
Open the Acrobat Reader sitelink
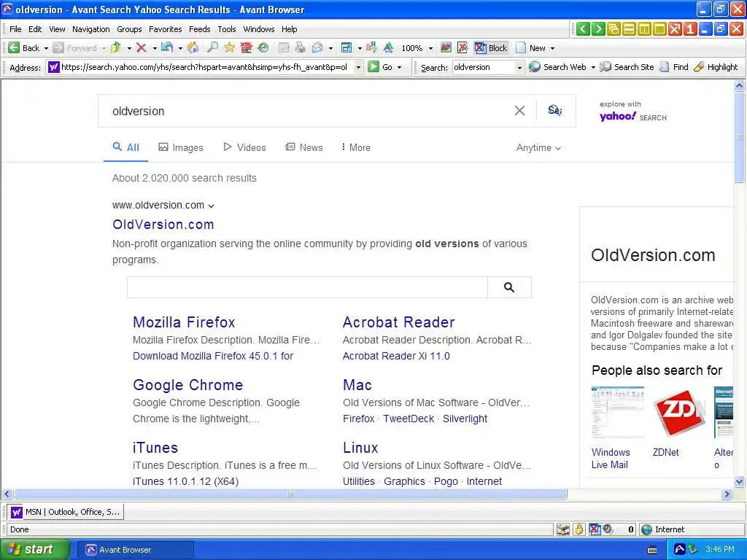399,322
